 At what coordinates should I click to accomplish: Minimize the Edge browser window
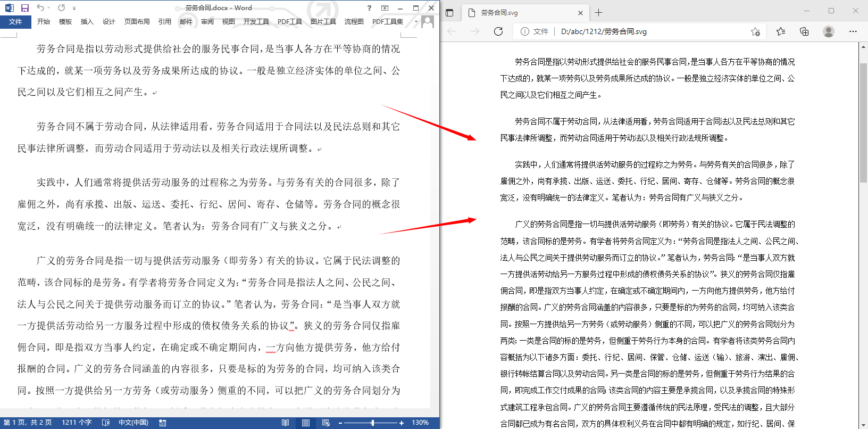[x=807, y=11]
